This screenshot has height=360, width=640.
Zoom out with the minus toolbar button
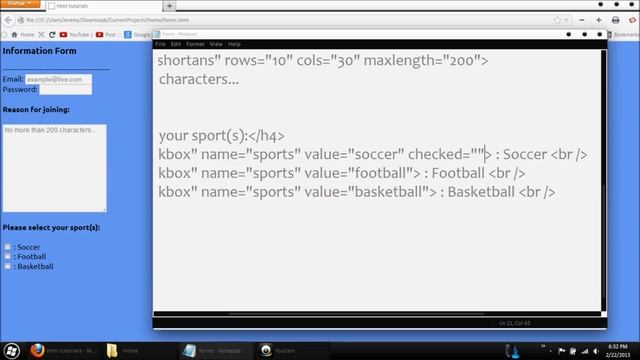pyautogui.click(x=582, y=20)
